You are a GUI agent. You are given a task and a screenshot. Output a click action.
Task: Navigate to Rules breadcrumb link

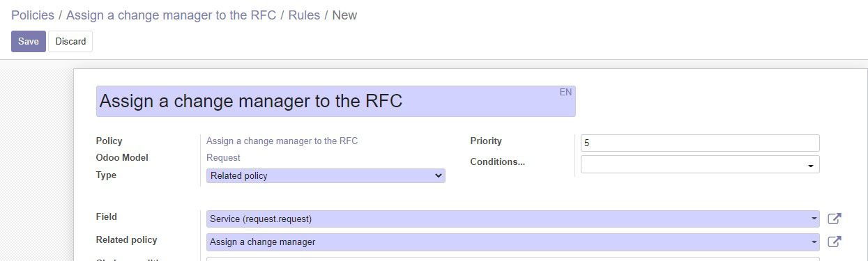(x=304, y=15)
